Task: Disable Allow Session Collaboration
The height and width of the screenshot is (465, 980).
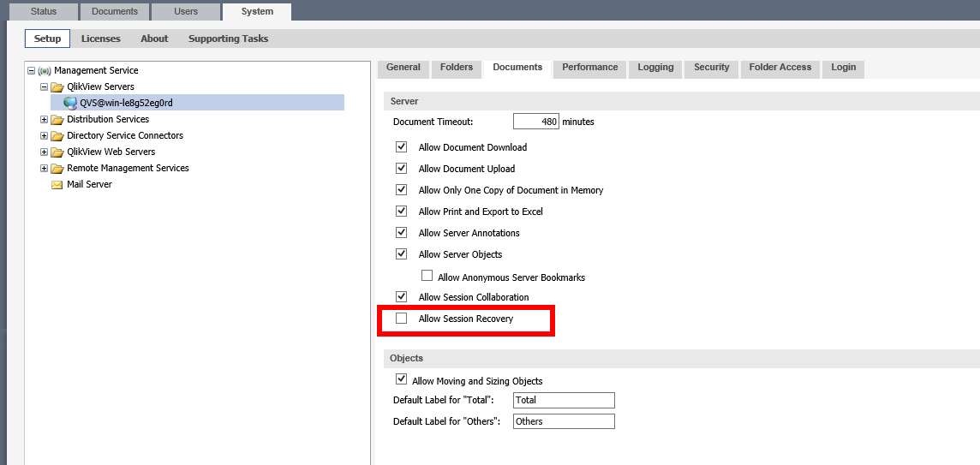Action: click(401, 297)
